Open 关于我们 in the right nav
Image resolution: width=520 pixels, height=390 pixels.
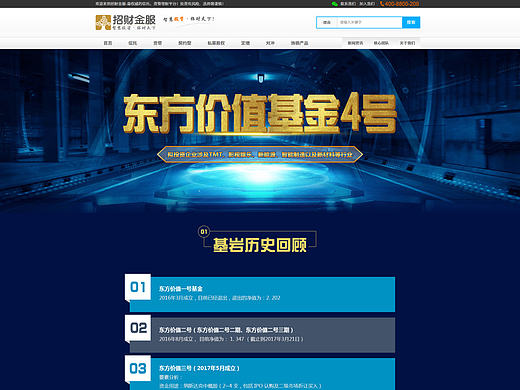[x=407, y=43]
